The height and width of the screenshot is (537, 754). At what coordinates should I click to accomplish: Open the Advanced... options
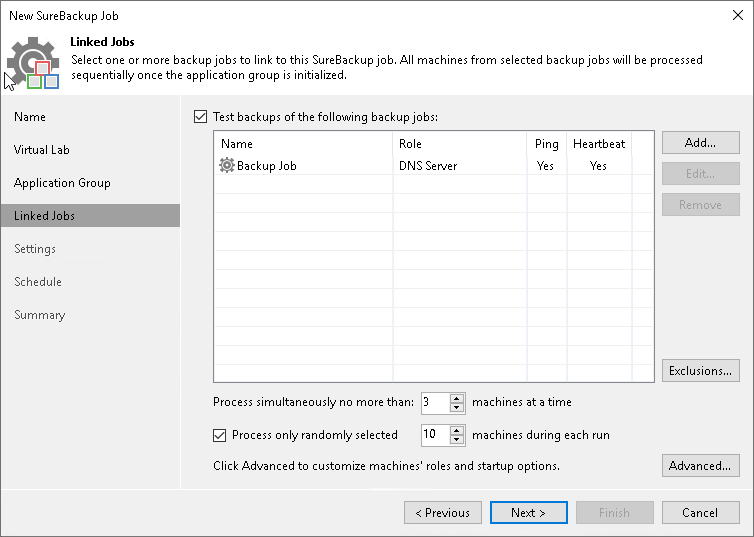701,466
